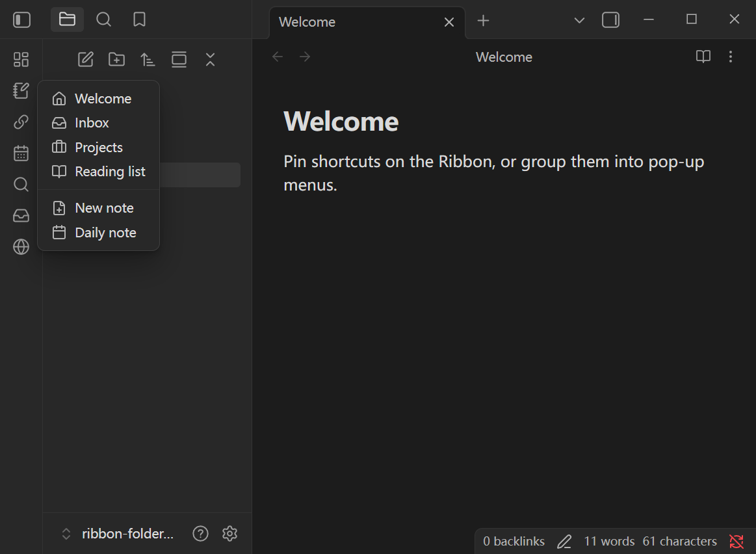Maximize the Obsidian window
Viewport: 756px width, 554px height.
692,20
